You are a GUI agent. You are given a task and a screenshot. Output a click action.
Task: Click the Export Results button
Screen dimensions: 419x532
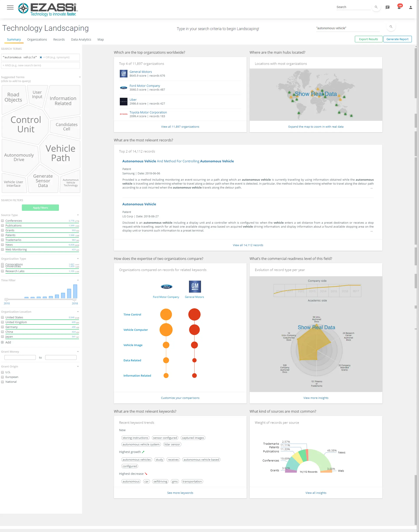click(368, 39)
